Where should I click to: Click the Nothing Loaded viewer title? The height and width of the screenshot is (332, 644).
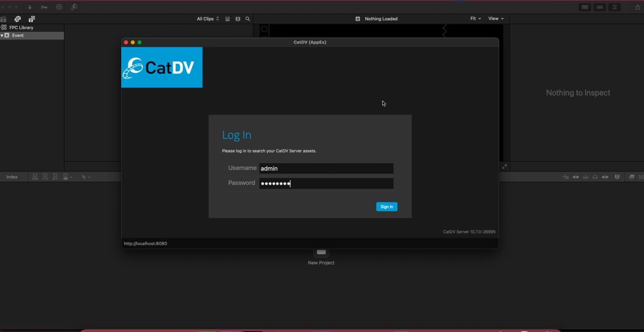(381, 19)
